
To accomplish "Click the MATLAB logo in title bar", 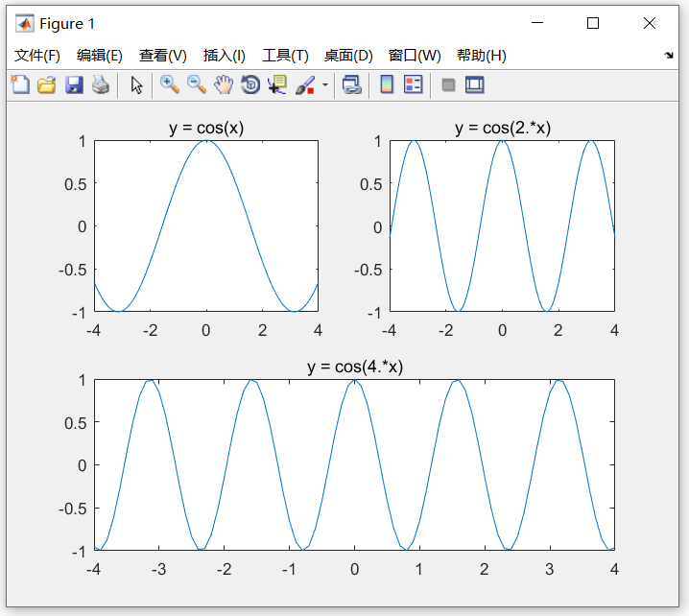I will point(25,23).
